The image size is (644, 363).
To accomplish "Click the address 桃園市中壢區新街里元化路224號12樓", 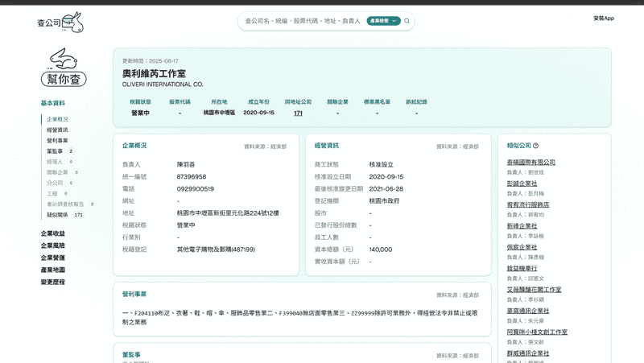I will click(228, 213).
